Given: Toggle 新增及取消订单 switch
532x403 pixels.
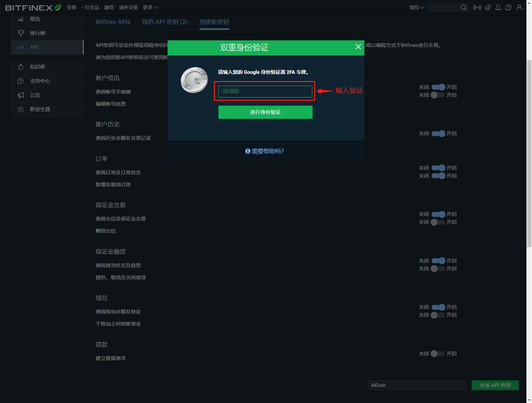Looking at the screenshot, I should point(438,176).
